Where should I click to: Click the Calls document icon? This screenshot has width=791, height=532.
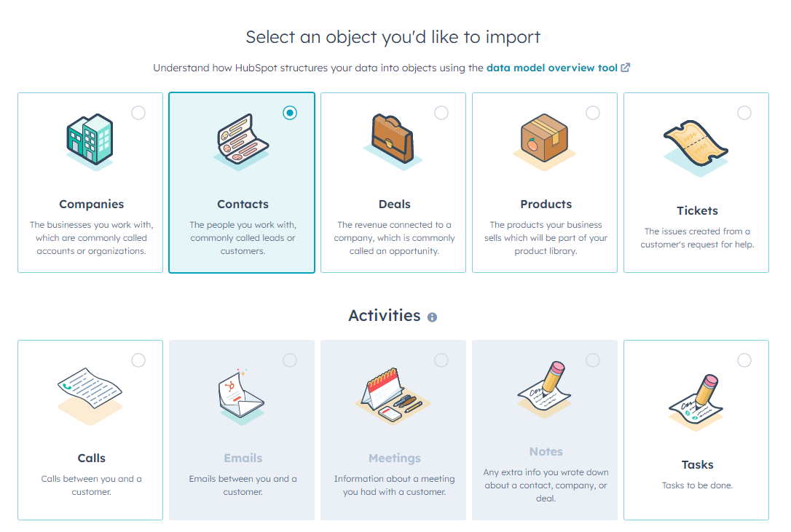point(90,395)
